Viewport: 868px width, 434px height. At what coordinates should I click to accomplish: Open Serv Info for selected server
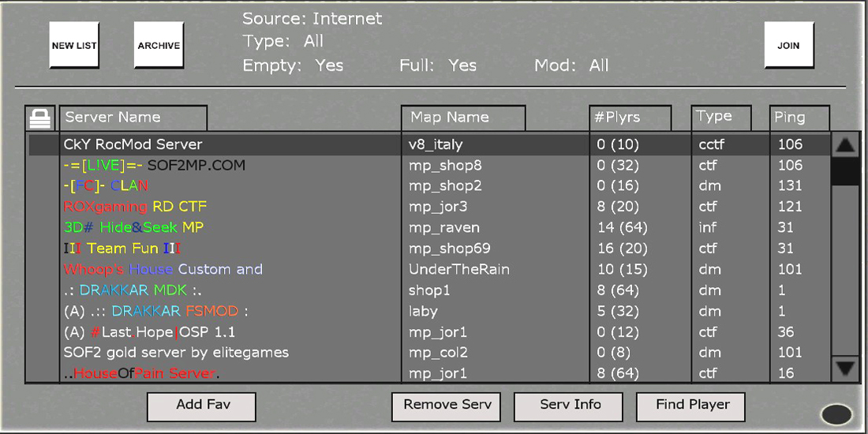pos(570,406)
